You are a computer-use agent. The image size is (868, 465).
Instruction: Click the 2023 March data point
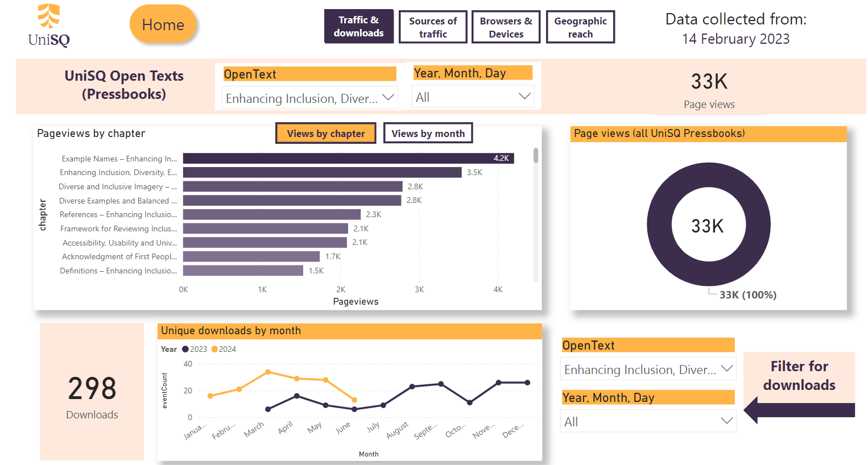(268, 409)
